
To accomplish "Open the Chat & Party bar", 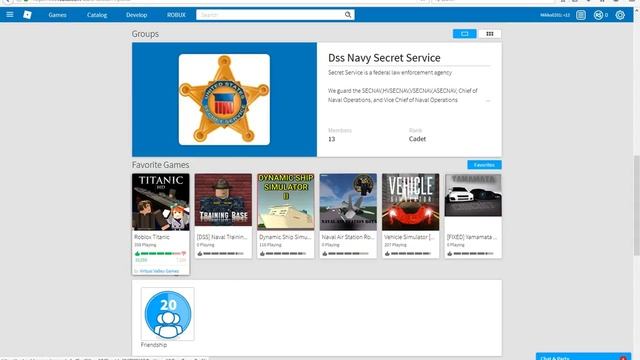I will point(583,357).
